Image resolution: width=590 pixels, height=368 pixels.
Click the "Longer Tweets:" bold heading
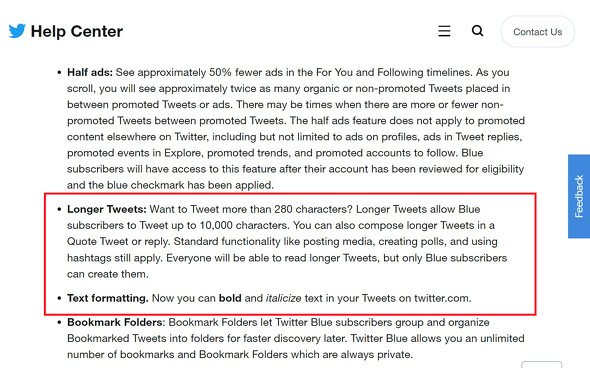click(106, 209)
